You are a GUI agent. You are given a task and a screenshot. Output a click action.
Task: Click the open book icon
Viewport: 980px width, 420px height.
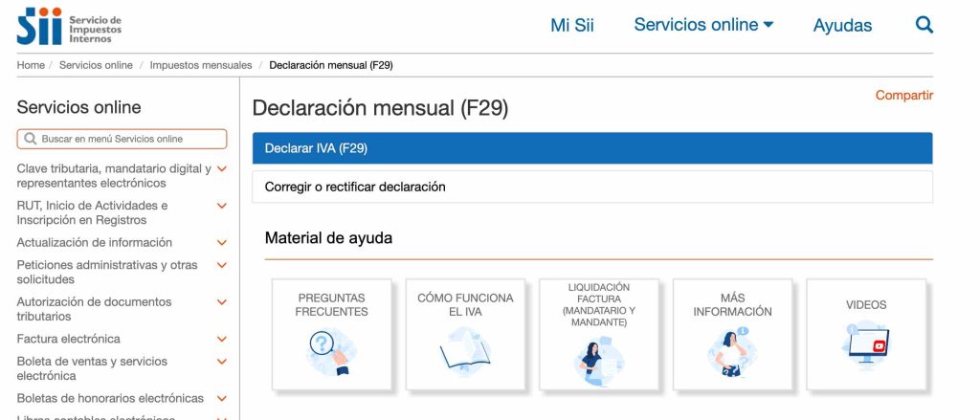[x=465, y=352]
